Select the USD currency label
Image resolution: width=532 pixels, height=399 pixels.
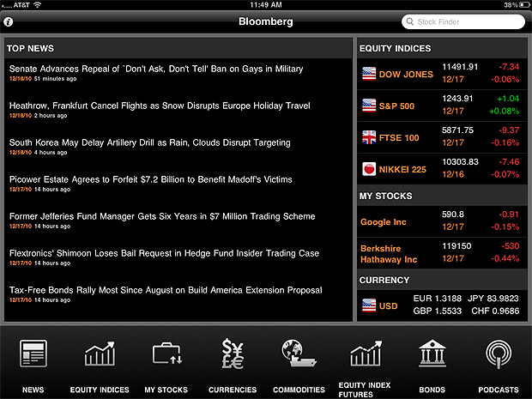tap(388, 306)
